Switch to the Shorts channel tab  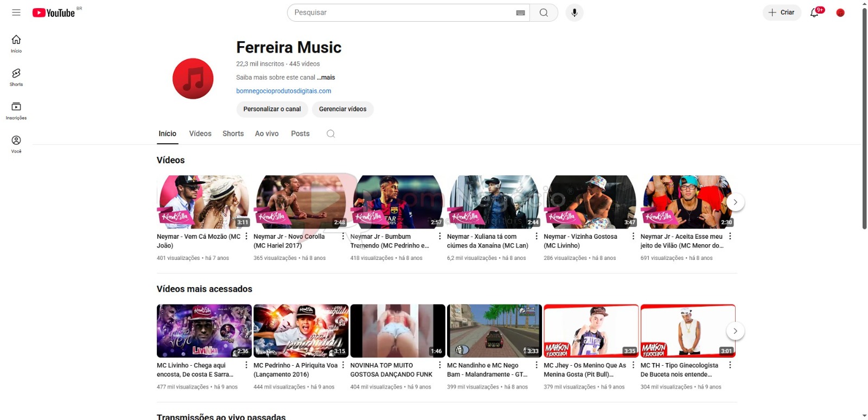pyautogui.click(x=233, y=133)
